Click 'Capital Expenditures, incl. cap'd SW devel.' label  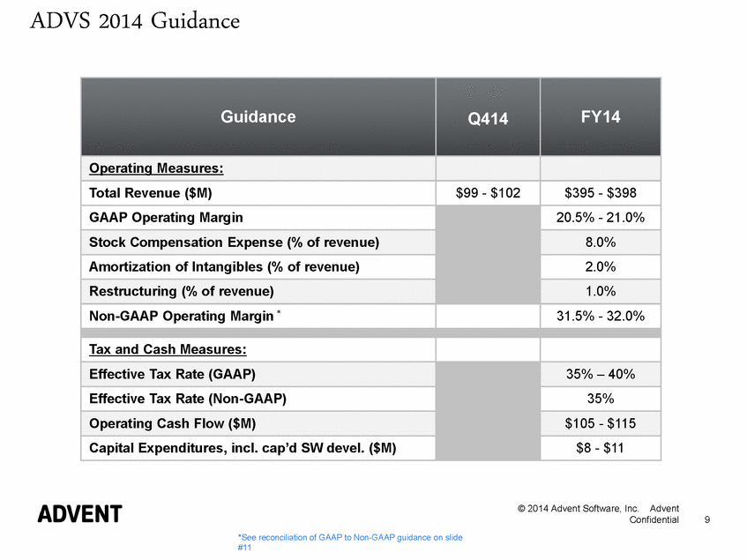coord(243,448)
